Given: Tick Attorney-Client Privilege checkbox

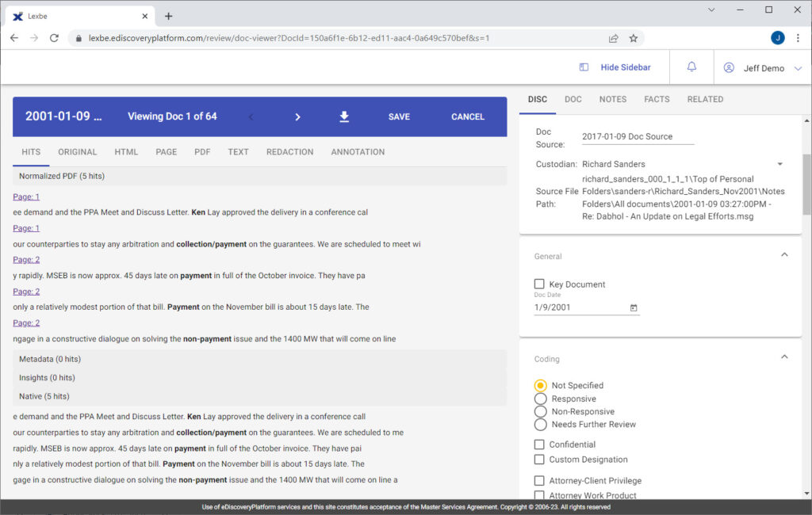Looking at the screenshot, I should click(x=539, y=481).
